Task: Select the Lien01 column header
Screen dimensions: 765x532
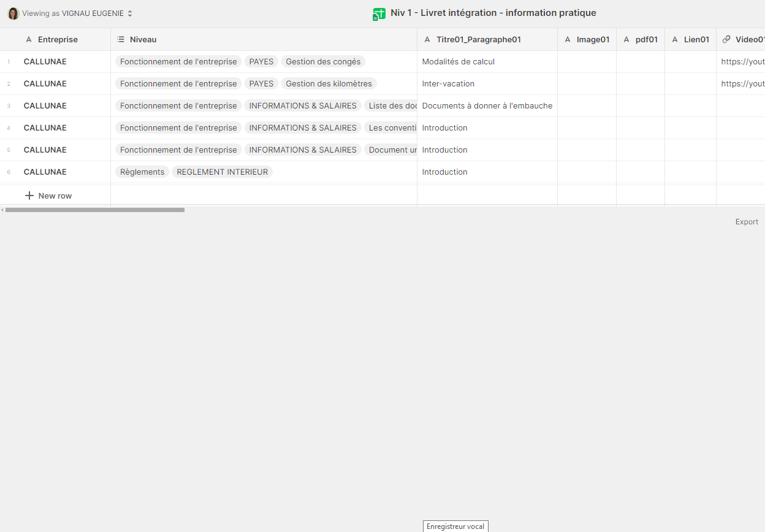Action: point(696,40)
